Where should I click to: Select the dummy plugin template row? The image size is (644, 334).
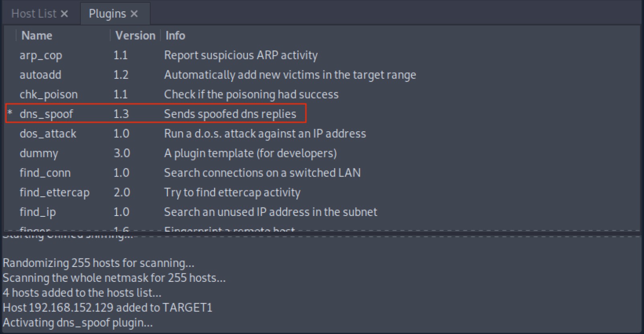coord(321,153)
